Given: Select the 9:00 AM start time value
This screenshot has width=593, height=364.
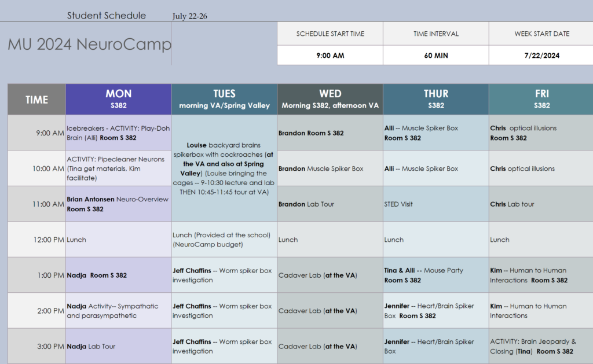Looking at the screenshot, I should pyautogui.click(x=330, y=56).
